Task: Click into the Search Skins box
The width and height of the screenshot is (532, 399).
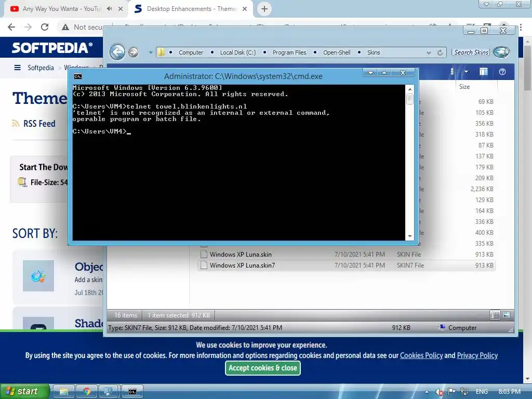Action: click(471, 52)
